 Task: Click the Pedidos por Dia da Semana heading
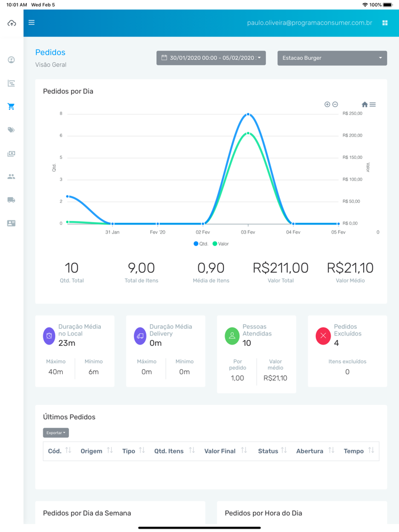point(87,513)
